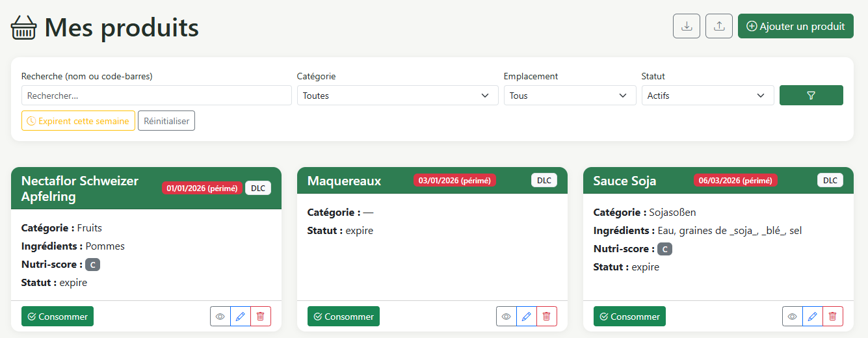View Sauce Soja details eye icon

793,317
